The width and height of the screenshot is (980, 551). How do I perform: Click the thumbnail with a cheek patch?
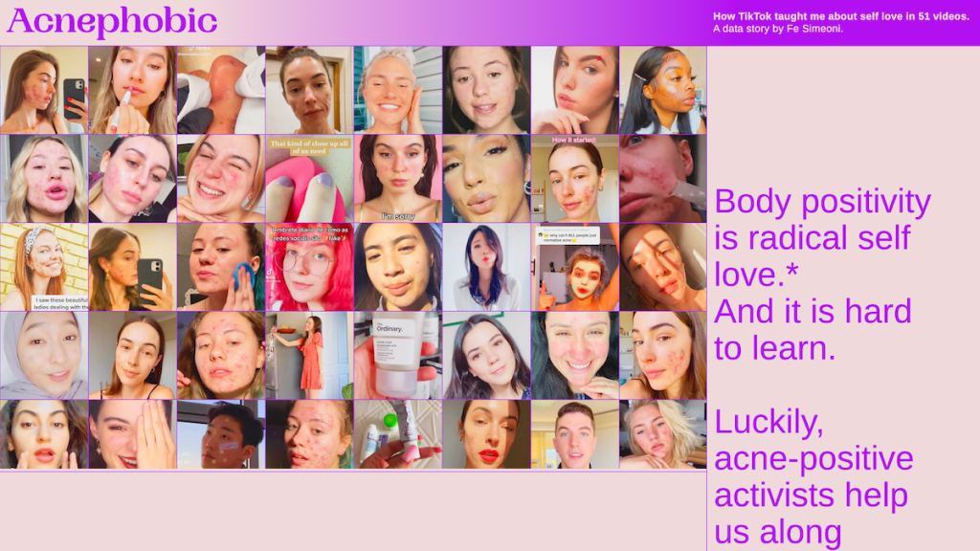pos(220,434)
